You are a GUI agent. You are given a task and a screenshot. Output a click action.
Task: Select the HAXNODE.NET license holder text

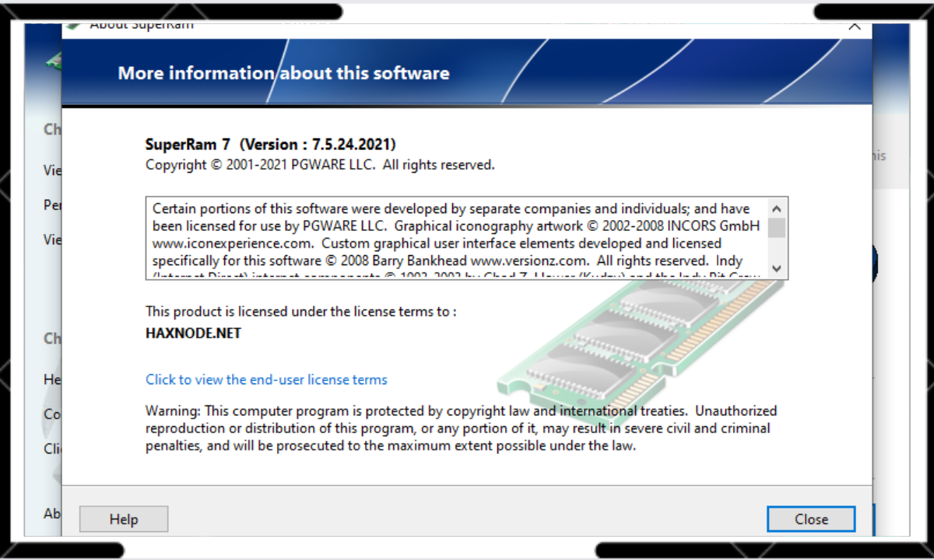pyautogui.click(x=193, y=333)
